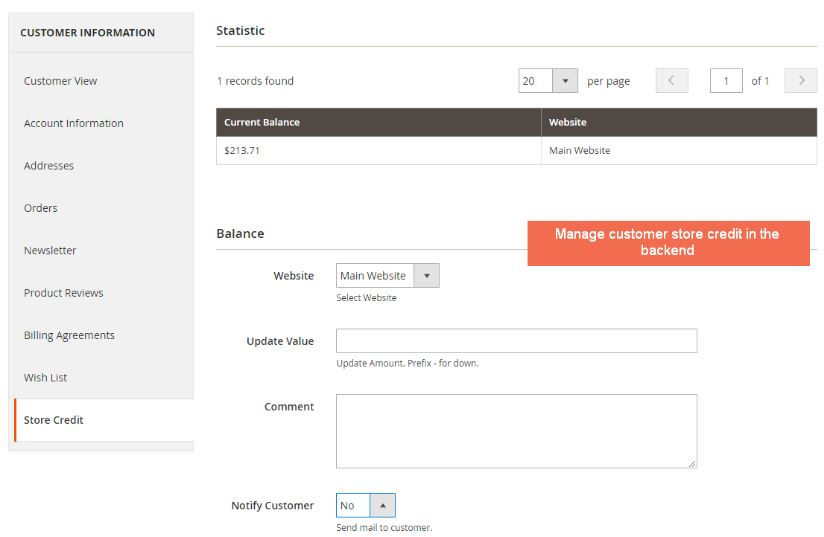Open the Wish List tab
Viewport: 824px width, 537px height.
(x=46, y=378)
